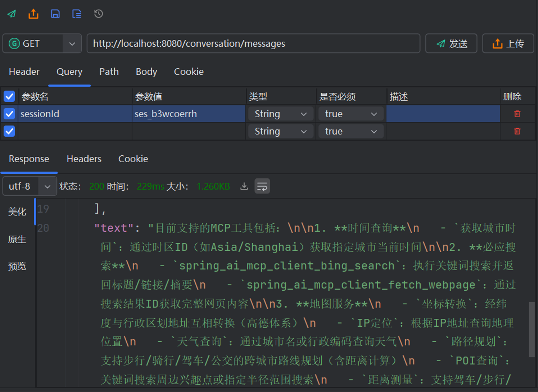Uncheck the sessionId row checkbox
The image size is (538, 392).
coord(9,114)
